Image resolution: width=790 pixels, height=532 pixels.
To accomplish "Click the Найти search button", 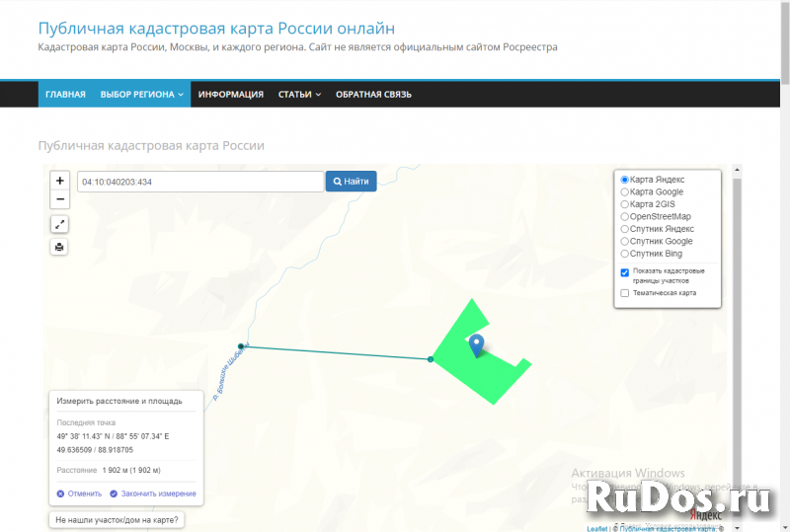I will pyautogui.click(x=352, y=182).
